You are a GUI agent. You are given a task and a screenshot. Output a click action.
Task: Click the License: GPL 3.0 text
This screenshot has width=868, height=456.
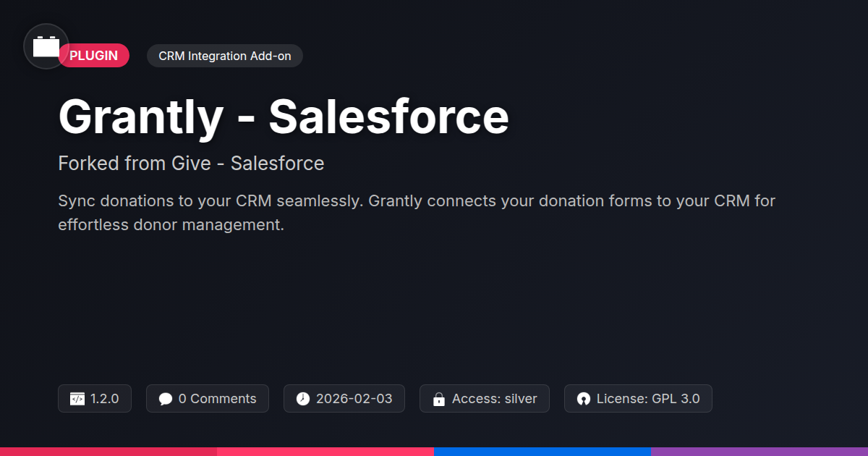point(648,399)
